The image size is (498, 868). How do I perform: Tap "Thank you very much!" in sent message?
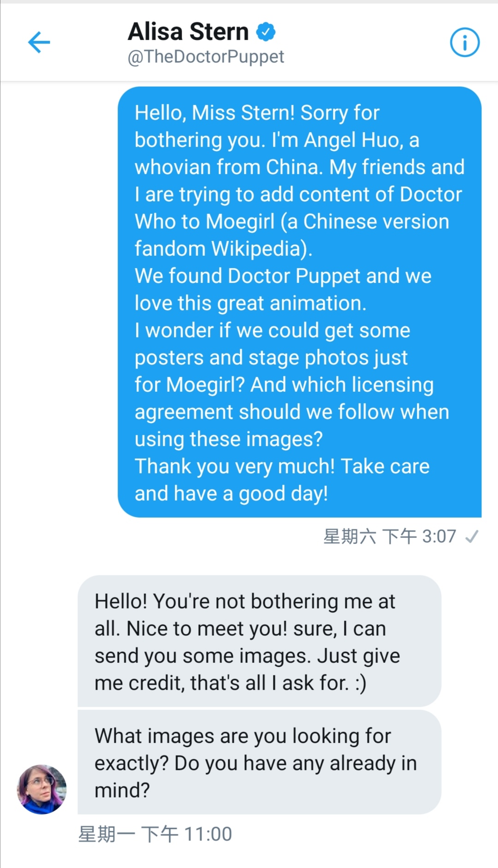click(235, 466)
